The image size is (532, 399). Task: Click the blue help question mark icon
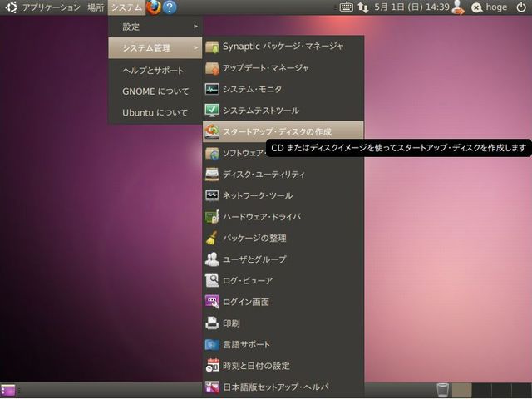[x=170, y=7]
